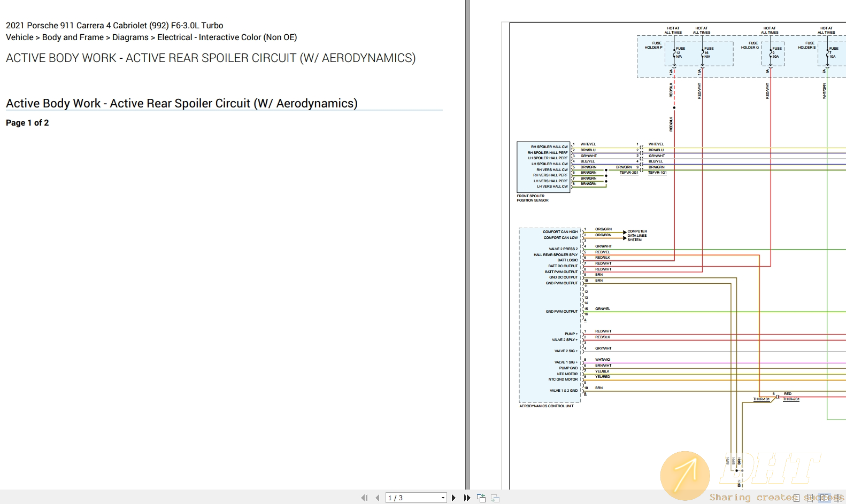
Task: Click the VALVE 1 SIG + label
Action: click(x=566, y=362)
